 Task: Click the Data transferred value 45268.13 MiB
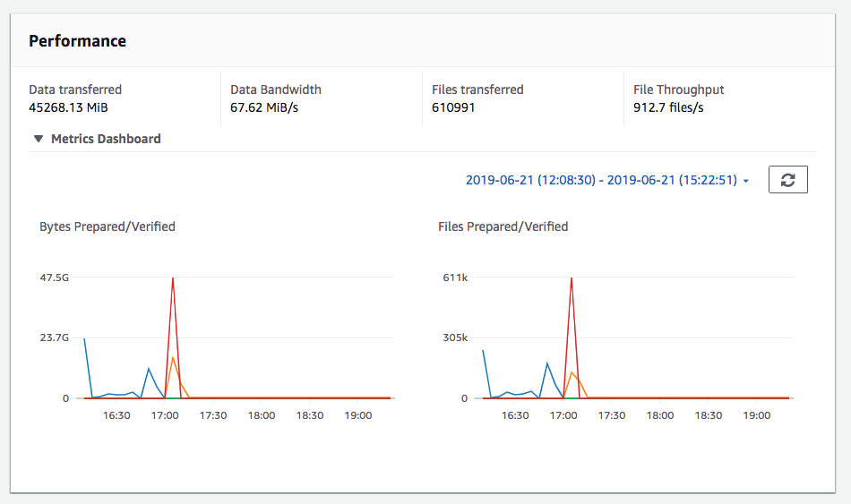tap(69, 107)
